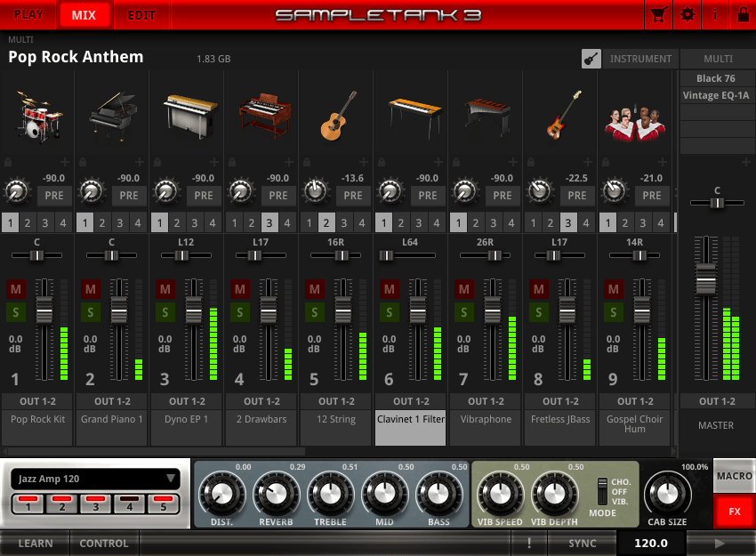Open OUT 1-2 output on channel 2
The image size is (756, 556).
coord(112,401)
